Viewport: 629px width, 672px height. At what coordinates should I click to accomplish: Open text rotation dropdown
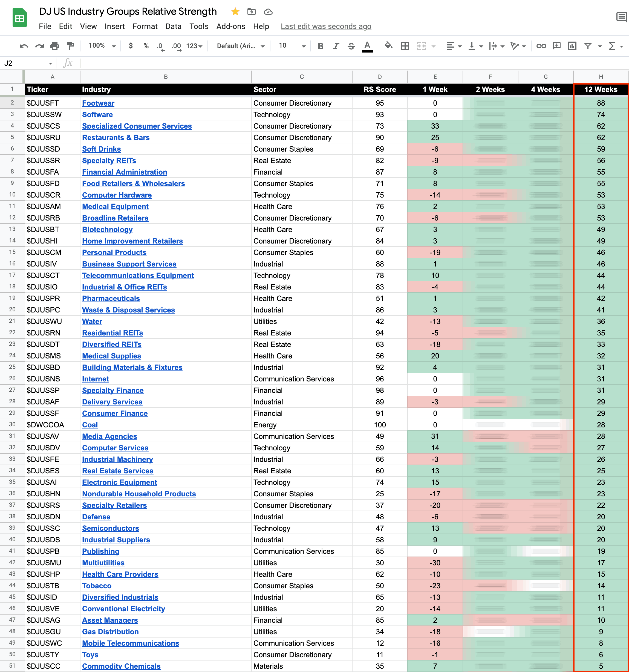(518, 46)
